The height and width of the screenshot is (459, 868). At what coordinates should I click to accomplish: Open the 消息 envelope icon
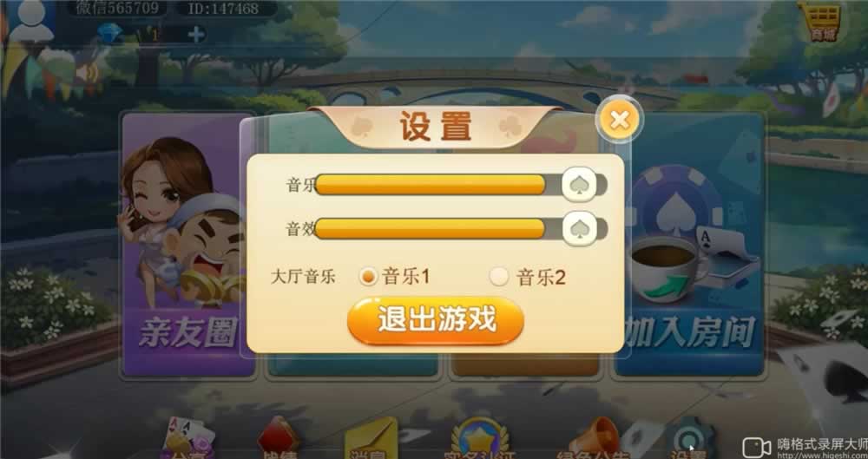(371, 440)
